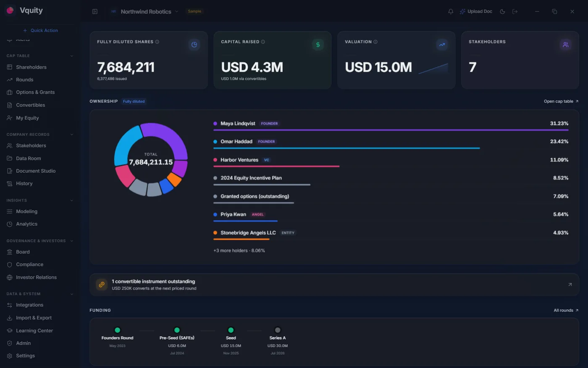Viewport: 588px width, 368px height.
Task: Click the Fully Diluted Shares info icon
Action: click(157, 42)
